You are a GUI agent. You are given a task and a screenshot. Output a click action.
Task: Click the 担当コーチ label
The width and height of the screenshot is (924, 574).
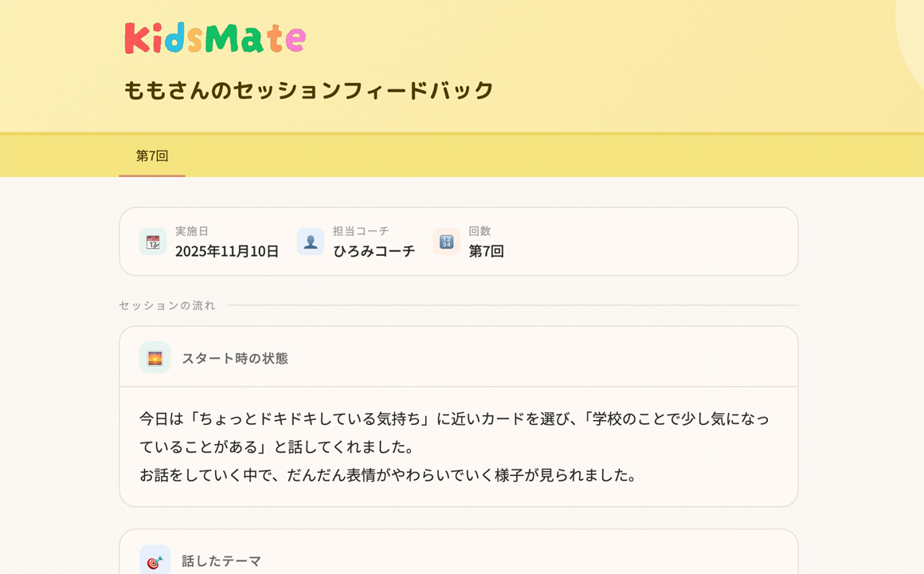361,231
